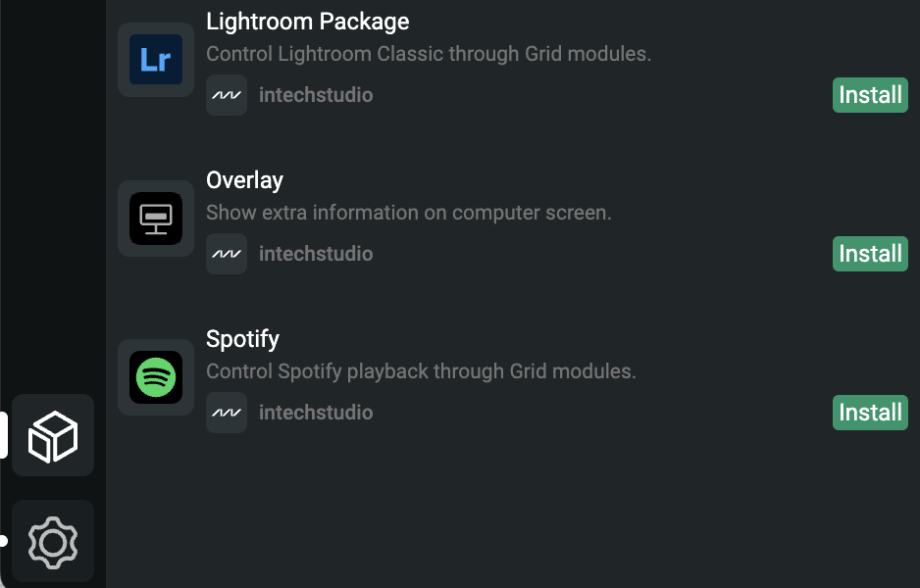
Task: Select the Spotify package title
Action: coord(242,339)
